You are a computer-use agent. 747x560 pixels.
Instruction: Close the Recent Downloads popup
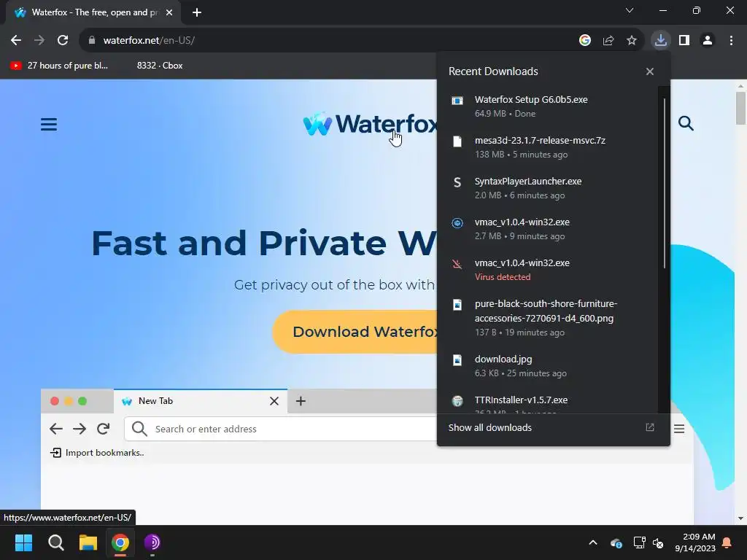point(650,71)
